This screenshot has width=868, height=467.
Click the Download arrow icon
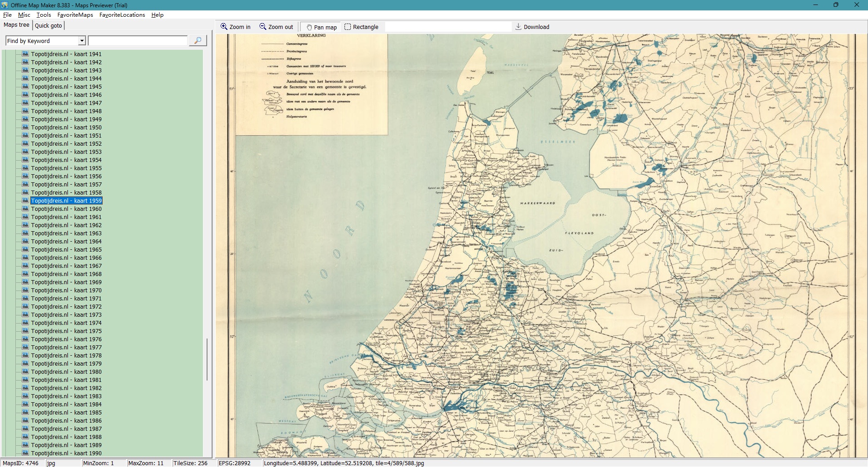point(519,27)
